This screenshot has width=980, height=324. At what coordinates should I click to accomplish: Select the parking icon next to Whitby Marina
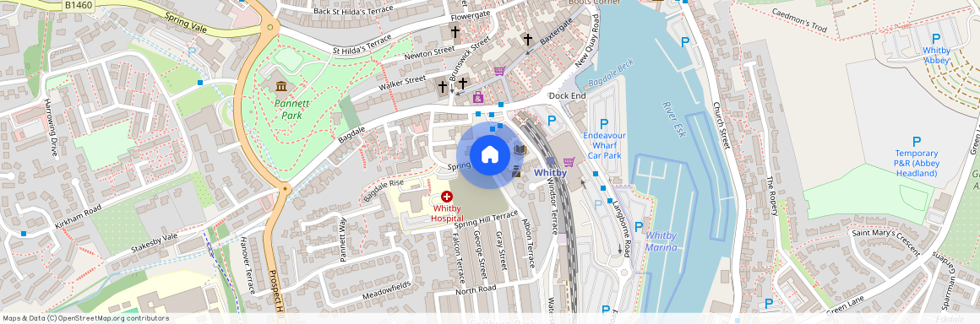639,227
